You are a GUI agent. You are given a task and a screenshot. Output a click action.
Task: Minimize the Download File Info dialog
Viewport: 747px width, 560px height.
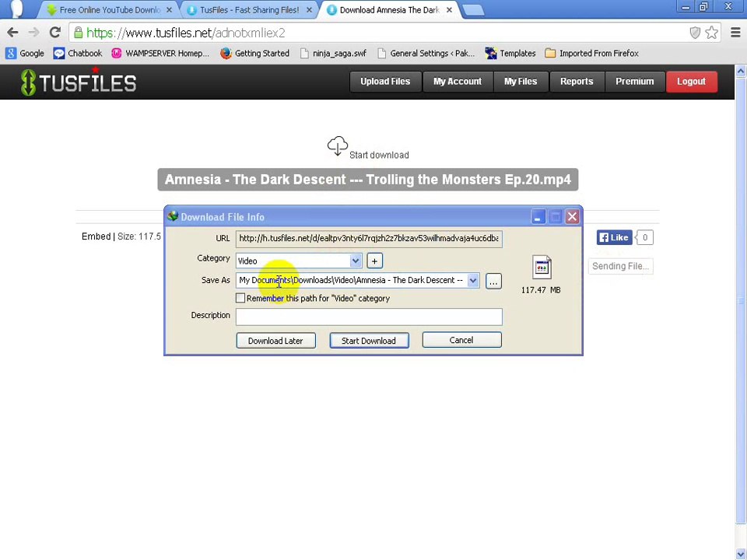click(538, 217)
